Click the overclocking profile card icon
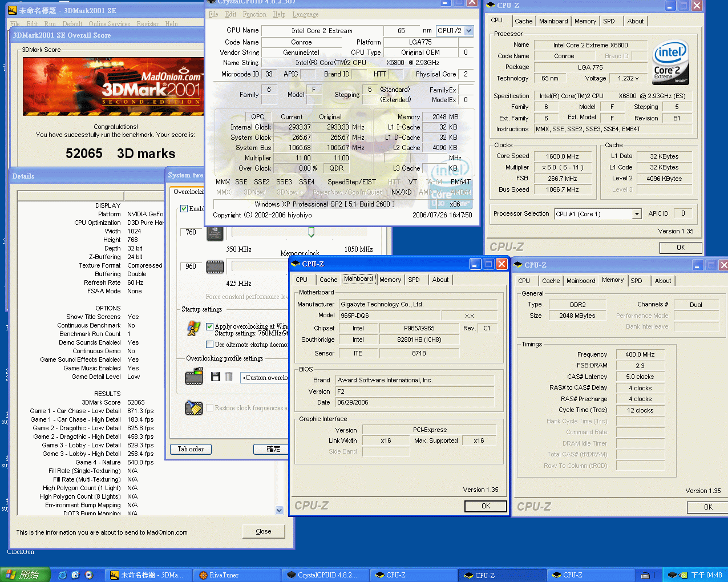Viewport: 728px width, 582px height. click(194, 376)
